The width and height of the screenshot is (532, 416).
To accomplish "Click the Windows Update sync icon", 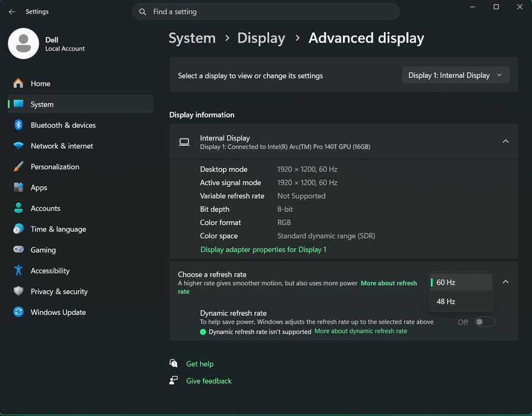I will tap(18, 312).
